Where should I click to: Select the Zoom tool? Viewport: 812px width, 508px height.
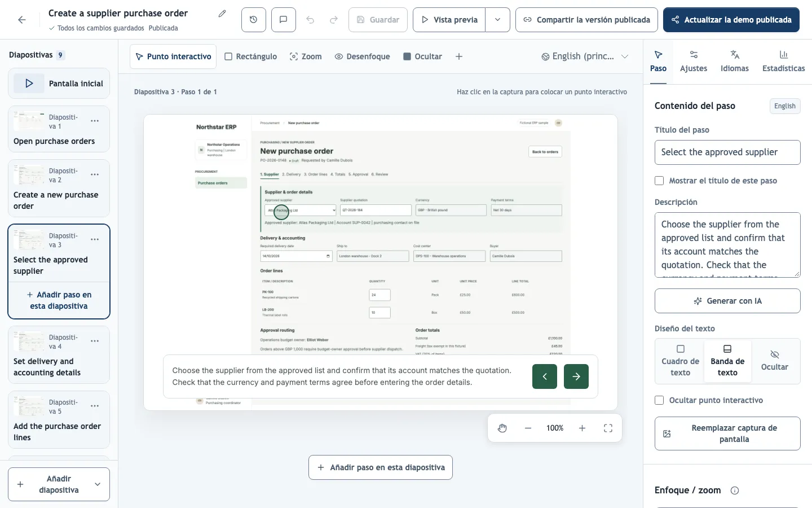306,56
